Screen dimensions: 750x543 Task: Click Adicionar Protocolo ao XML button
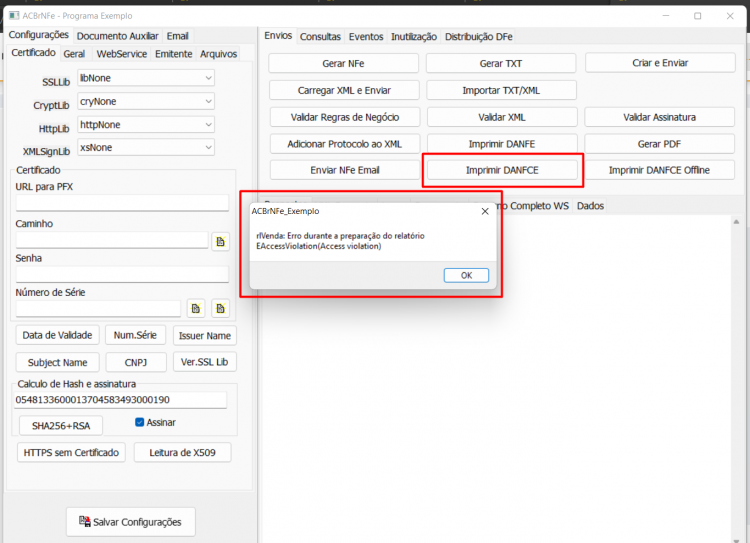click(345, 144)
